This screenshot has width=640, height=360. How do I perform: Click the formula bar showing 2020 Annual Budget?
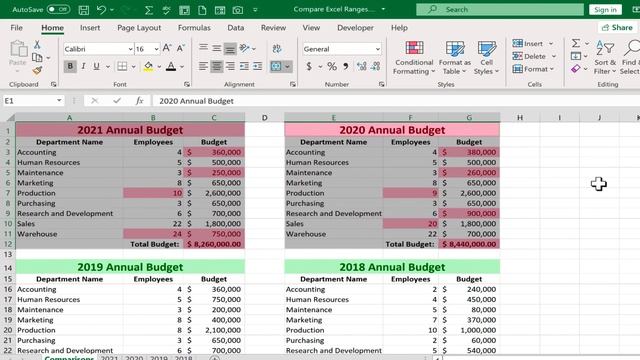(x=395, y=101)
